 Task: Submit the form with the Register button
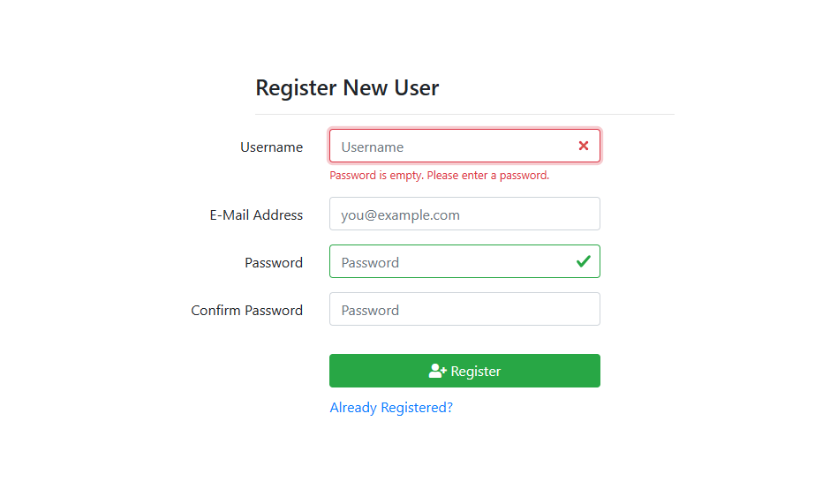tap(464, 371)
